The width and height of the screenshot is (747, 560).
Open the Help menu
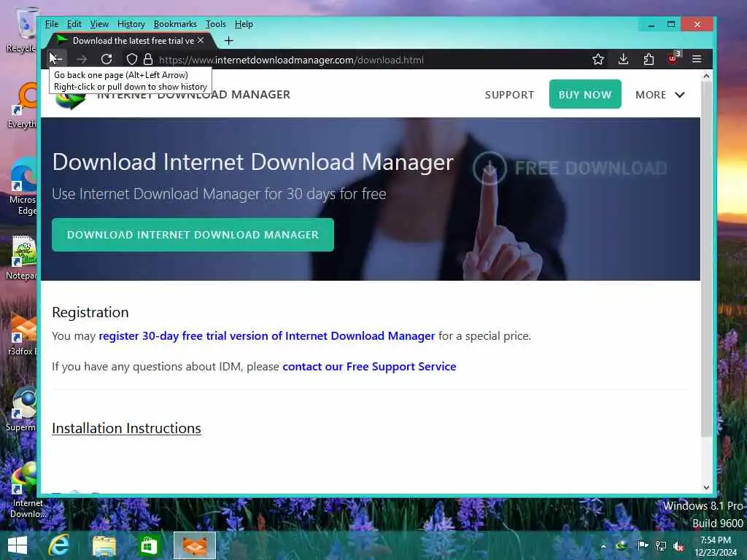click(x=244, y=24)
